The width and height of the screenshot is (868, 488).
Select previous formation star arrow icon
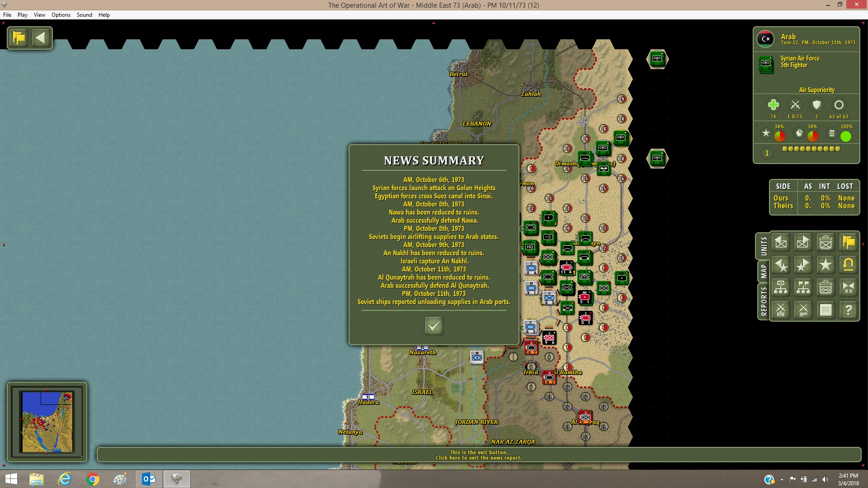[781, 265]
